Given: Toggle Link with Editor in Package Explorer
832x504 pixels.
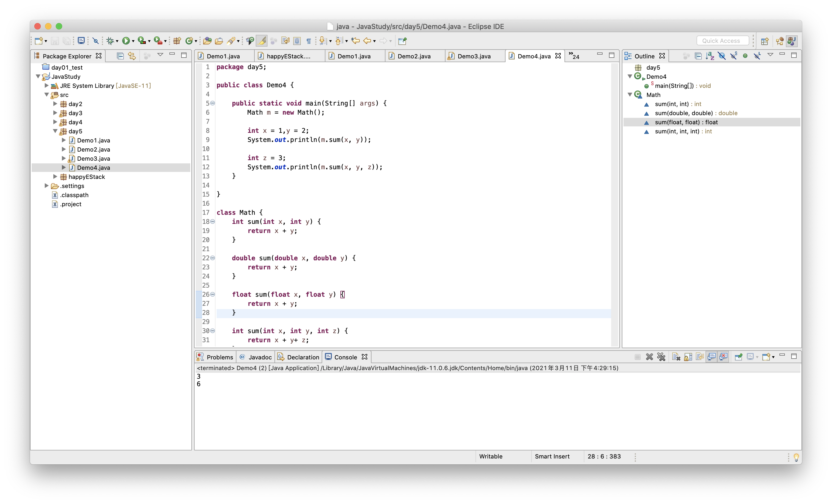Looking at the screenshot, I should pos(132,56).
